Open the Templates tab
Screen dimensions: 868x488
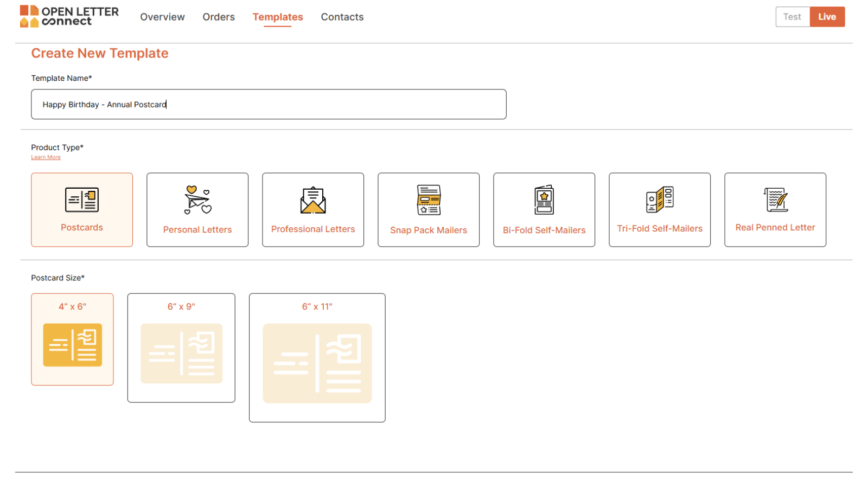point(278,17)
